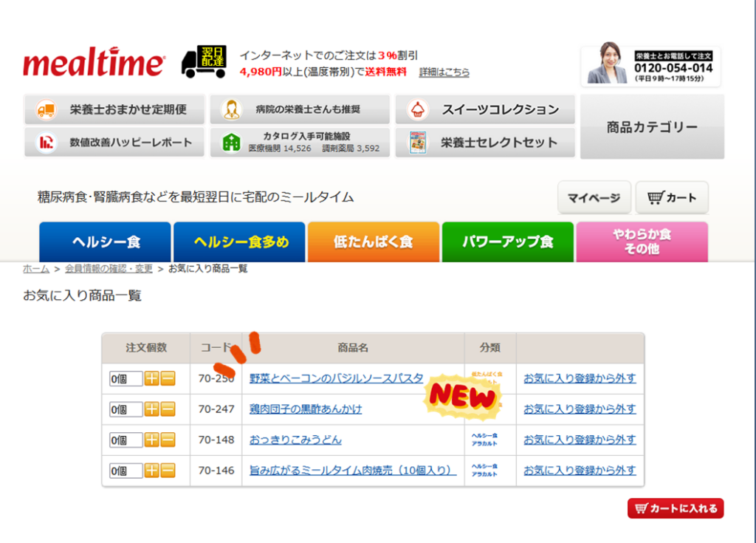This screenshot has height=543, width=756.
Task: Click plus button for item 70-250
Action: pos(151,379)
